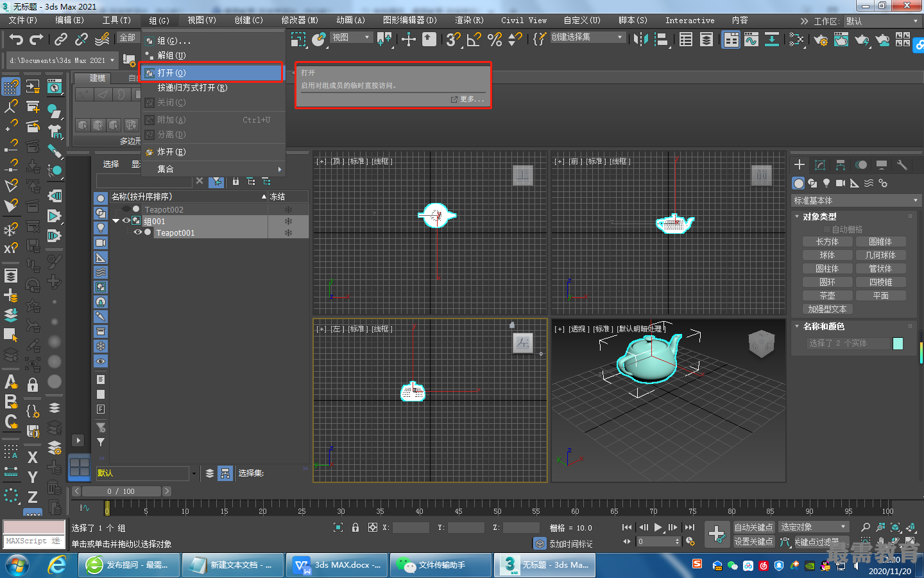Viewport: 924px width, 578px height.
Task: Open the 集合 submenu
Action: pyautogui.click(x=212, y=169)
